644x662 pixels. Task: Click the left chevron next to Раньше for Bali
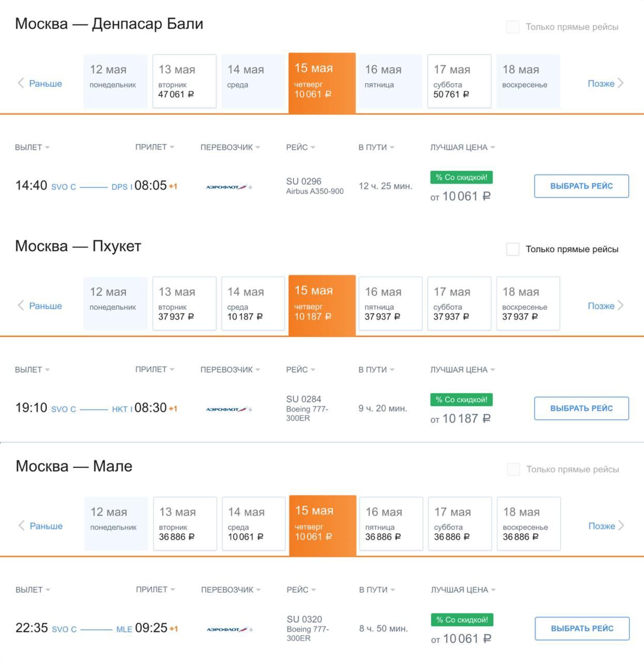(21, 83)
